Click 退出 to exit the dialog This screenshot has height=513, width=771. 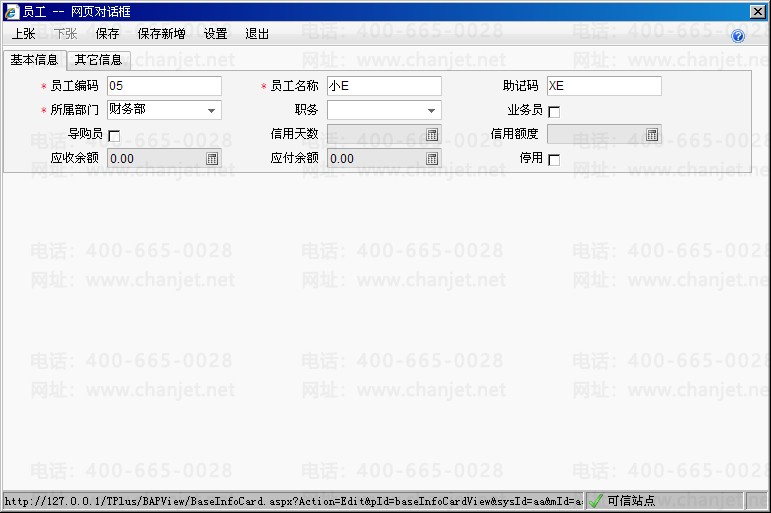[257, 33]
